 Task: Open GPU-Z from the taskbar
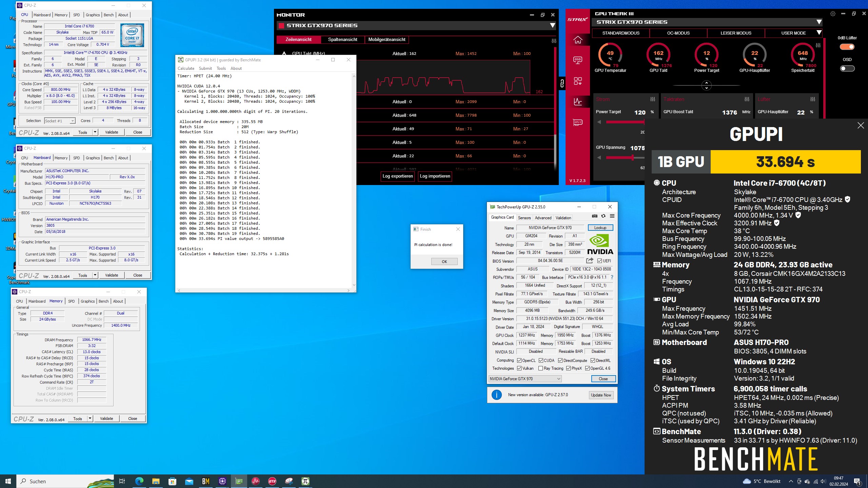click(x=239, y=481)
